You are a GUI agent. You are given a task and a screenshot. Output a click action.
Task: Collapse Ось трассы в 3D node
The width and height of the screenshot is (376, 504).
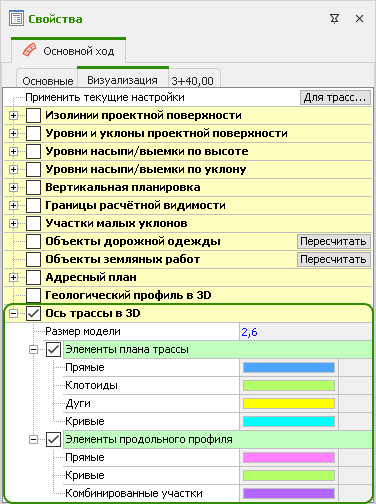13,314
